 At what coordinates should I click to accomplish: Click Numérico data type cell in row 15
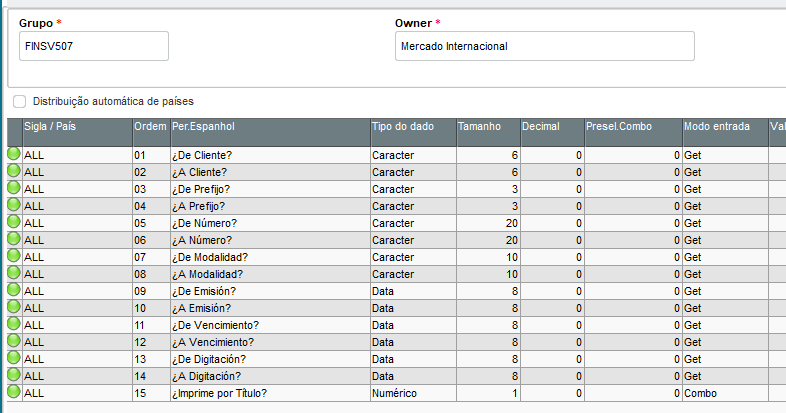[x=411, y=393]
